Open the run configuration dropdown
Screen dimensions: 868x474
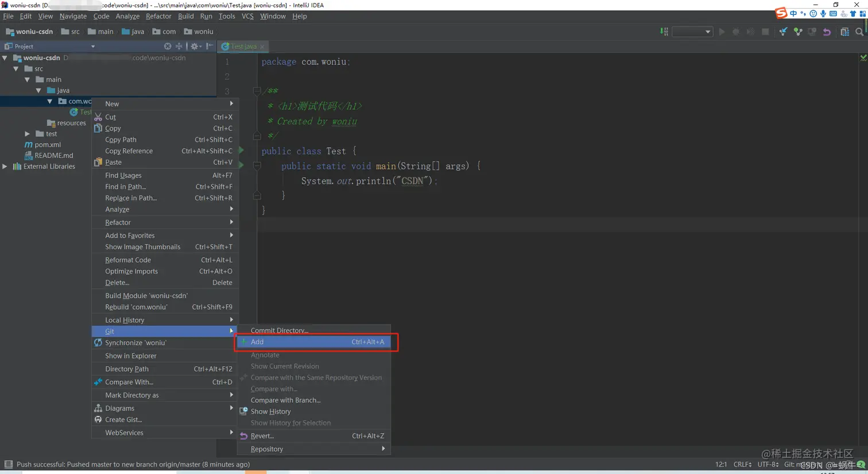(692, 32)
